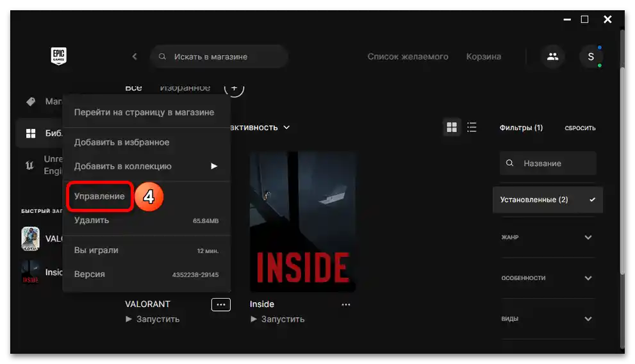Select Добавить в коллекцию menu item
The width and height of the screenshot is (635, 364).
123,166
